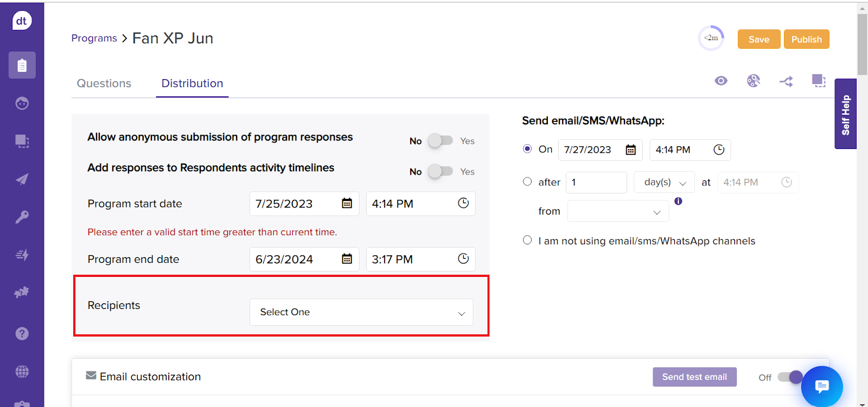Click the preview eye icon

click(x=720, y=81)
